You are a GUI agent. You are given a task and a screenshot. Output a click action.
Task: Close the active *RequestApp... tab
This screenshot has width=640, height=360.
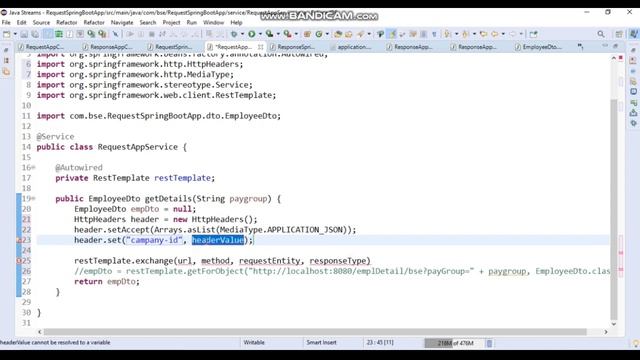pyautogui.click(x=260, y=47)
